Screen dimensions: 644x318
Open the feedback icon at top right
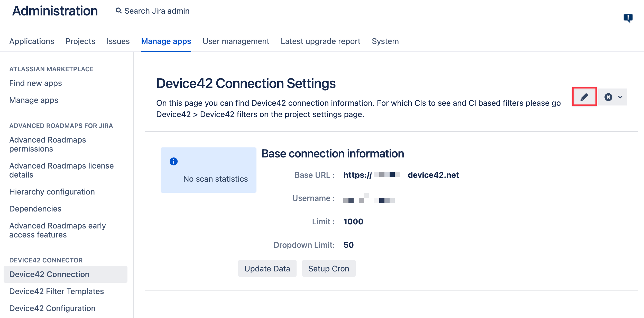tap(628, 17)
